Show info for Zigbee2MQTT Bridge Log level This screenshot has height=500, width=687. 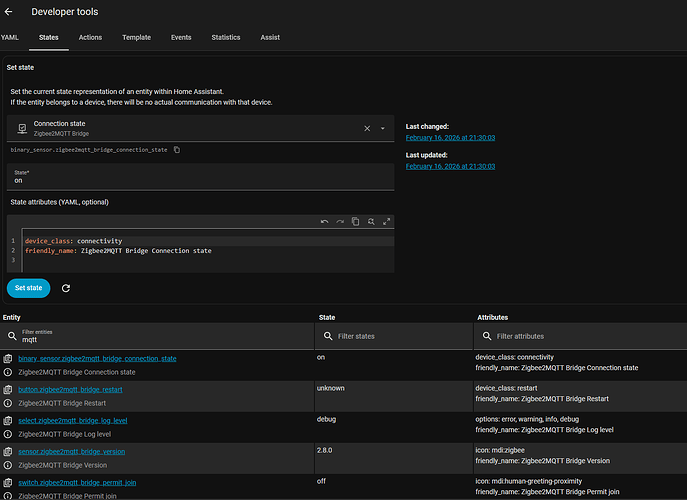pos(8,434)
